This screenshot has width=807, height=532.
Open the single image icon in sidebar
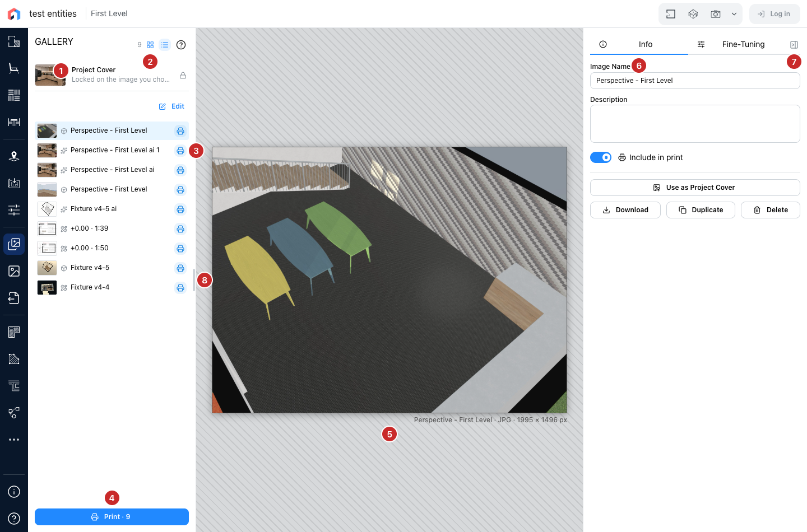[x=14, y=271]
